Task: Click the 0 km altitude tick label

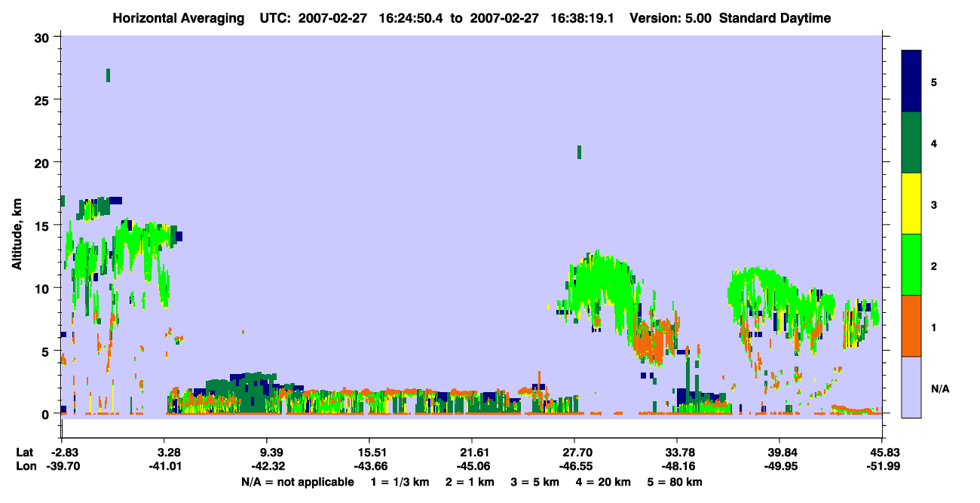Action: click(47, 413)
